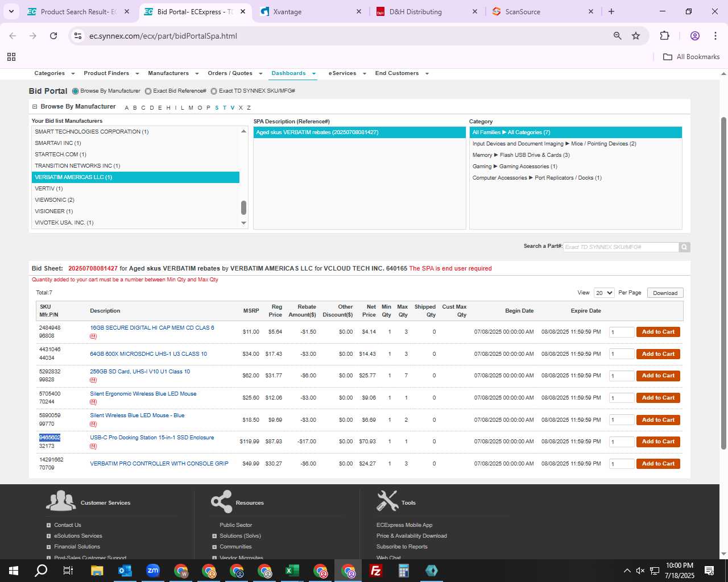Image resolution: width=728 pixels, height=582 pixels.
Task: Show hidden system tray icons
Action: (x=627, y=571)
